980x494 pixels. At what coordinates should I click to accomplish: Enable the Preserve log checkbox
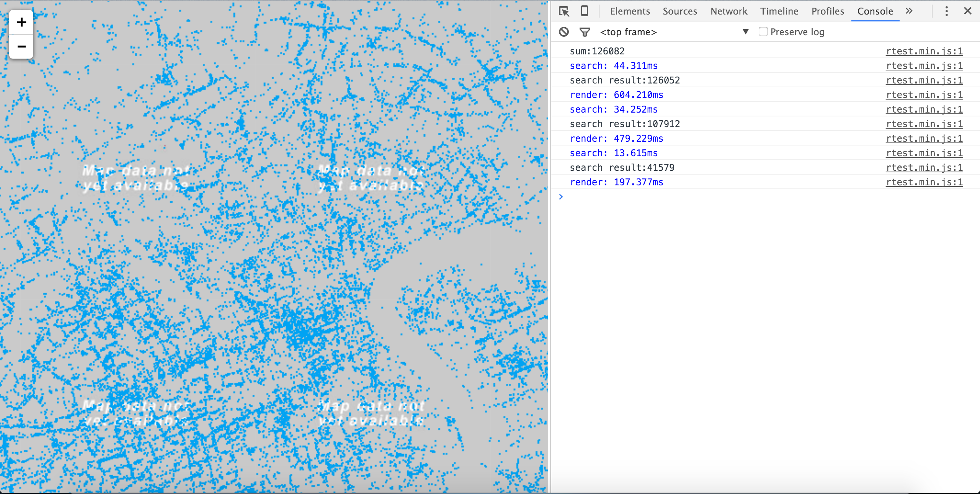(763, 32)
